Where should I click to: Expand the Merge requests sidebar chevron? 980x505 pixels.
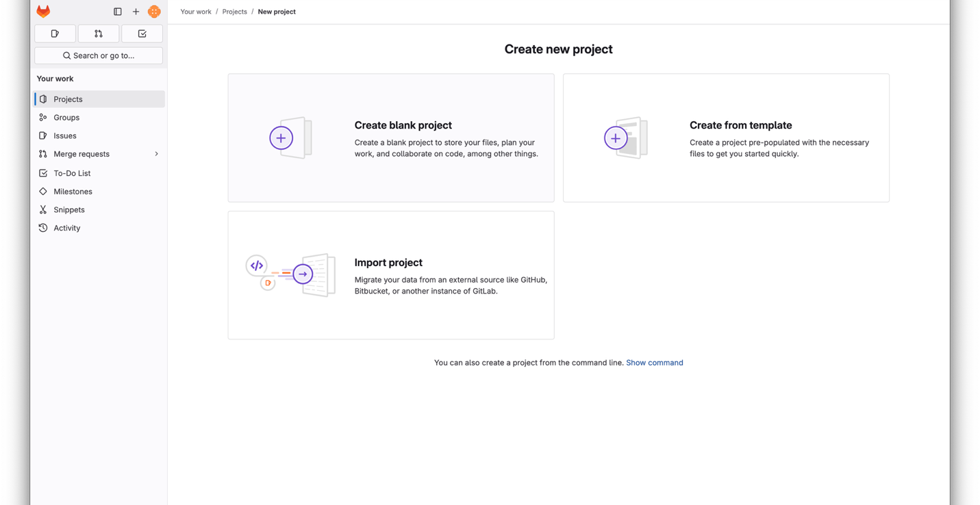pos(156,154)
